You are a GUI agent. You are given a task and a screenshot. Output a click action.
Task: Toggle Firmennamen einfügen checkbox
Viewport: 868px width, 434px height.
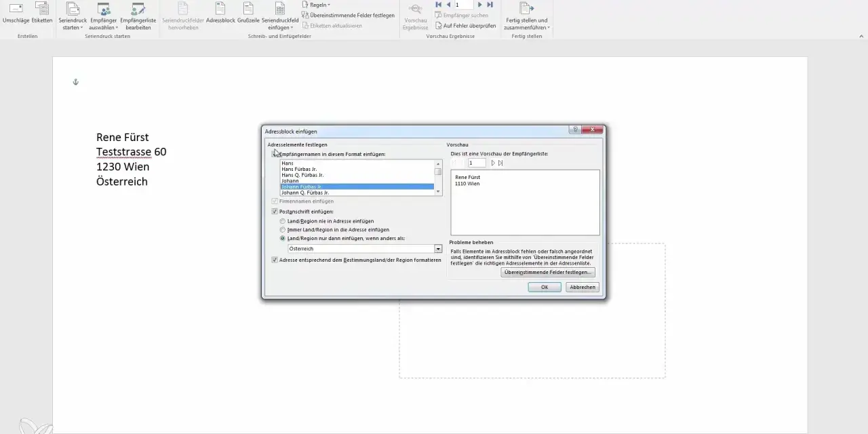[x=275, y=201]
